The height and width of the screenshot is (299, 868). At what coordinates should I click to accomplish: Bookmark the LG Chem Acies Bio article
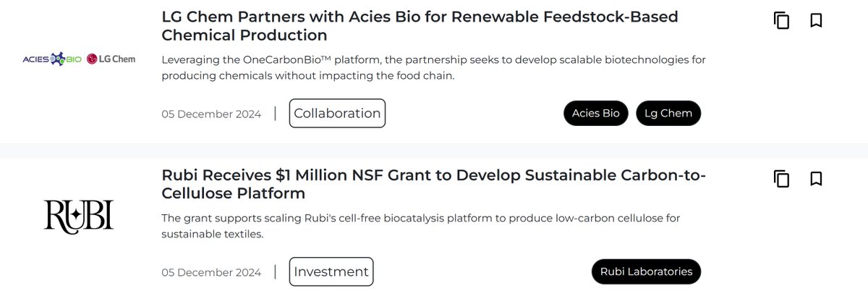point(816,20)
